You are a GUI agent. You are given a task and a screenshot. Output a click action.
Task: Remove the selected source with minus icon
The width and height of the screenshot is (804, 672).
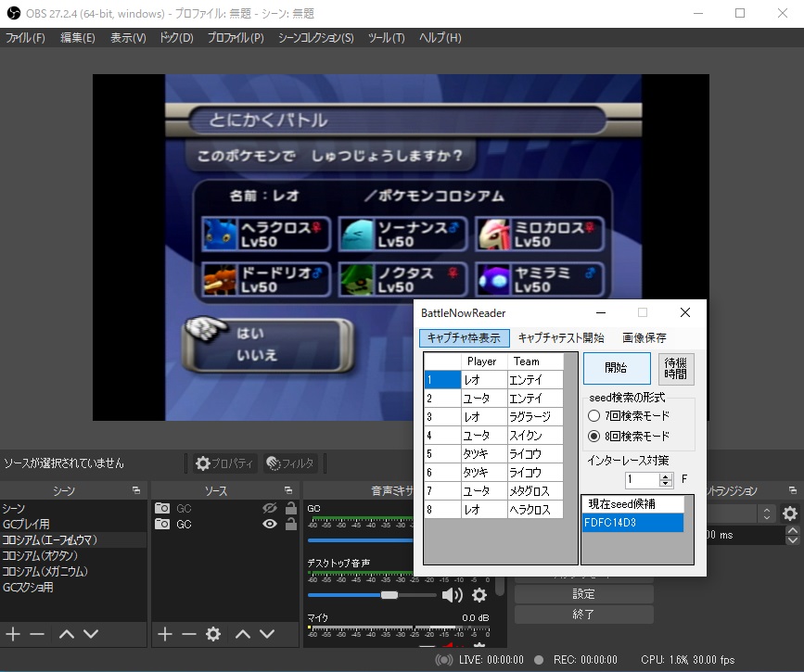(189, 634)
